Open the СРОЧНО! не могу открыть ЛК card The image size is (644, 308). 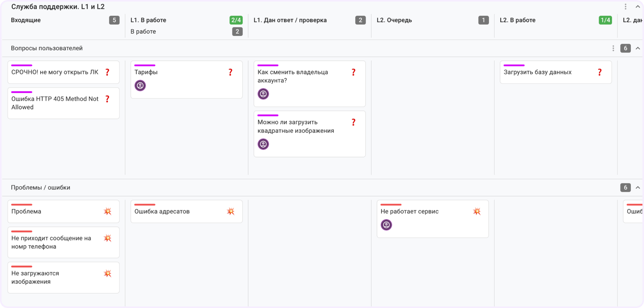(x=63, y=72)
